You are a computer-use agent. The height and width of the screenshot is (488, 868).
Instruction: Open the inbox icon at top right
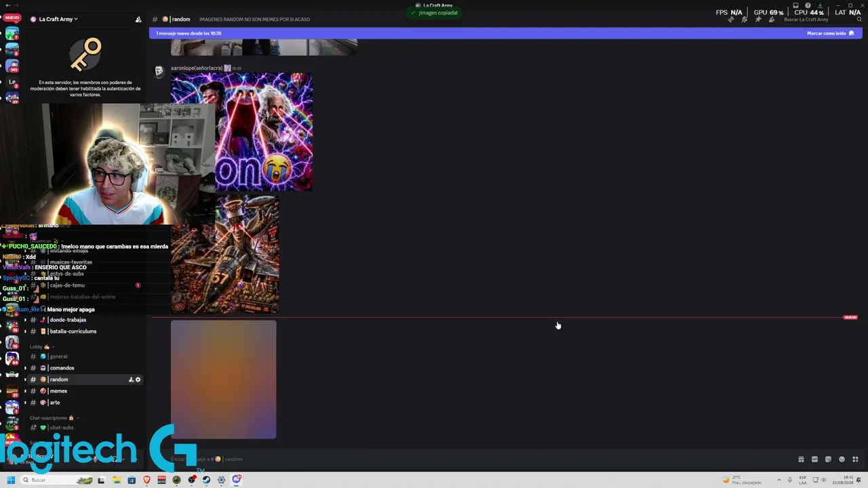[x=796, y=5]
